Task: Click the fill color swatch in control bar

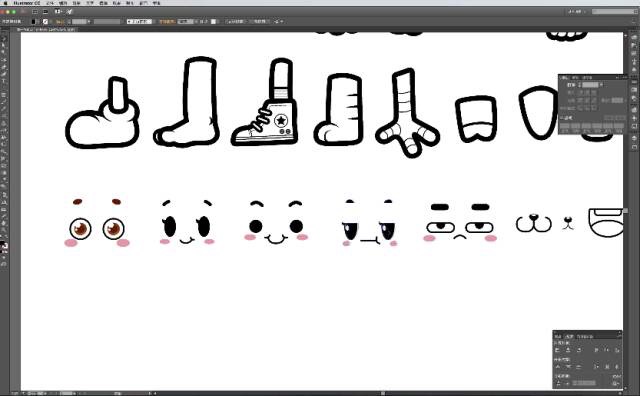Action: point(33,22)
